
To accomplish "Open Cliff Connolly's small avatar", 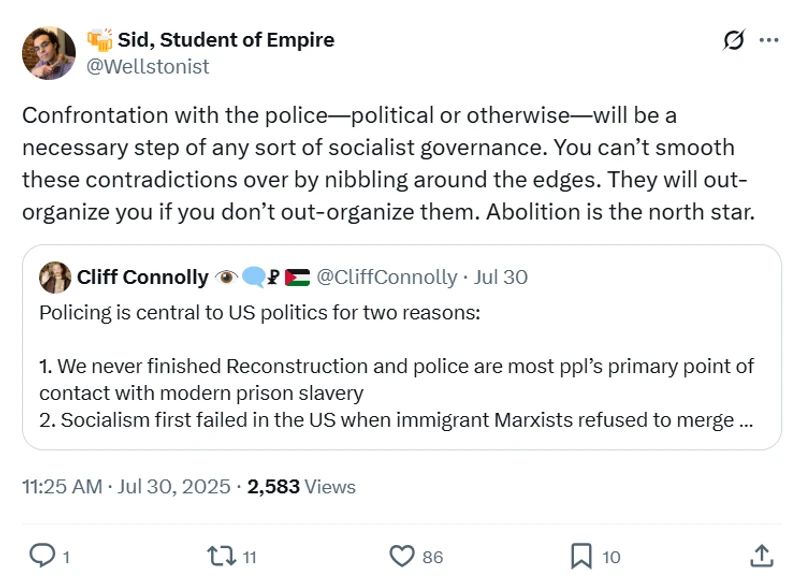I will click(54, 277).
